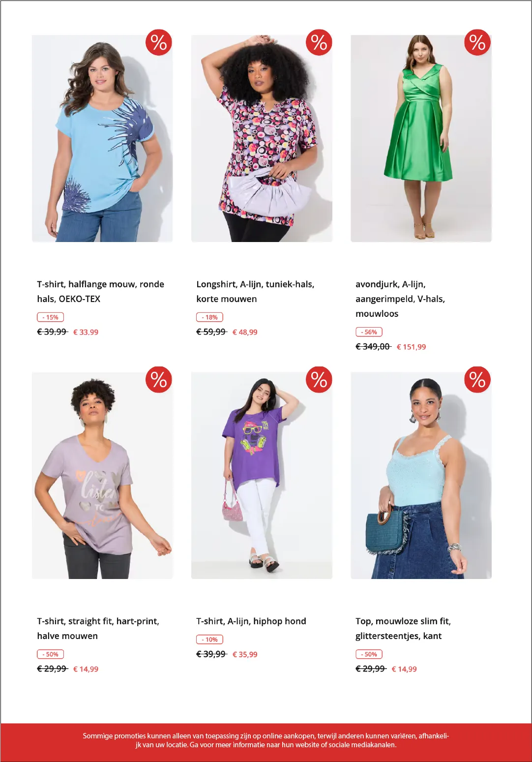Open the 'T-shirt, halflange mouw, ronde hals' title
532x762 pixels.
[x=101, y=291]
